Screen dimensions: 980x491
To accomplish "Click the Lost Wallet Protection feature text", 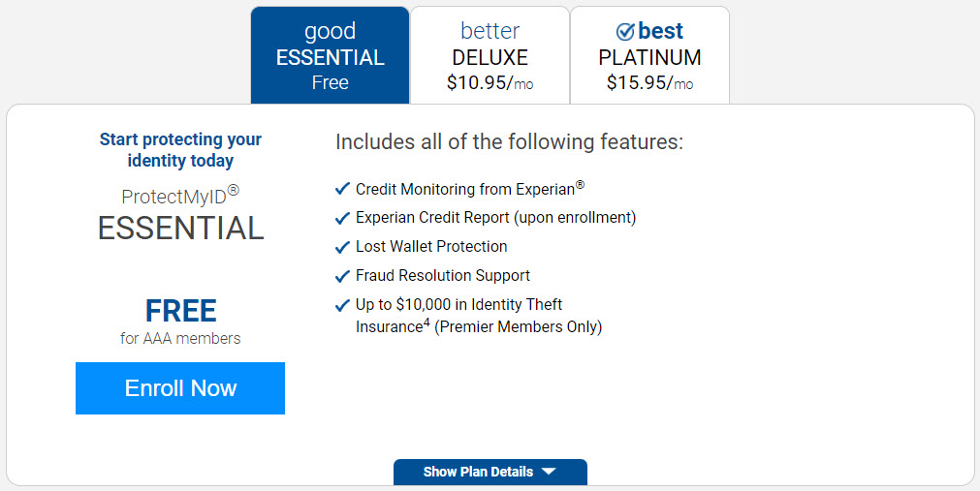I will [x=431, y=247].
